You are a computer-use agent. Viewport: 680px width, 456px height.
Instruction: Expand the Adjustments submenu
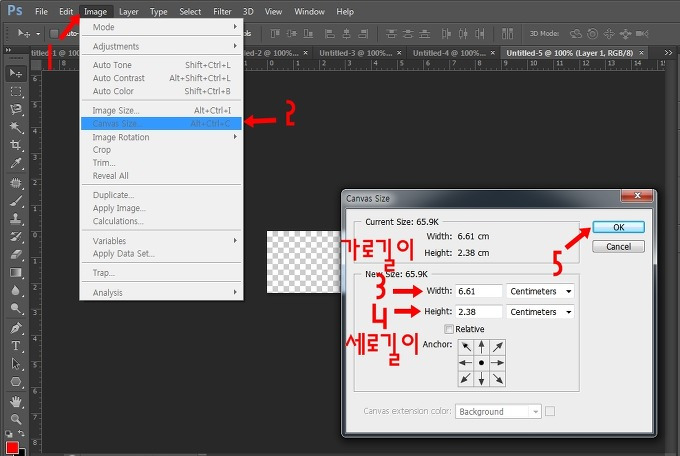click(161, 46)
